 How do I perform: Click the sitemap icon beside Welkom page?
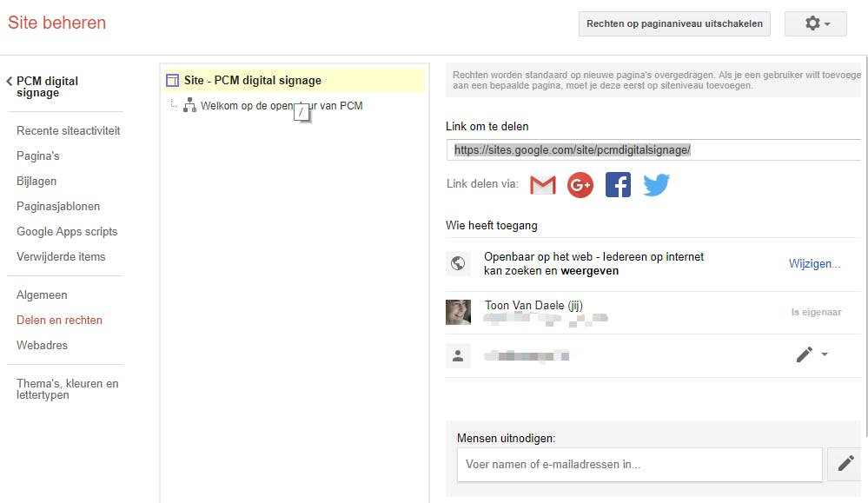pos(189,106)
